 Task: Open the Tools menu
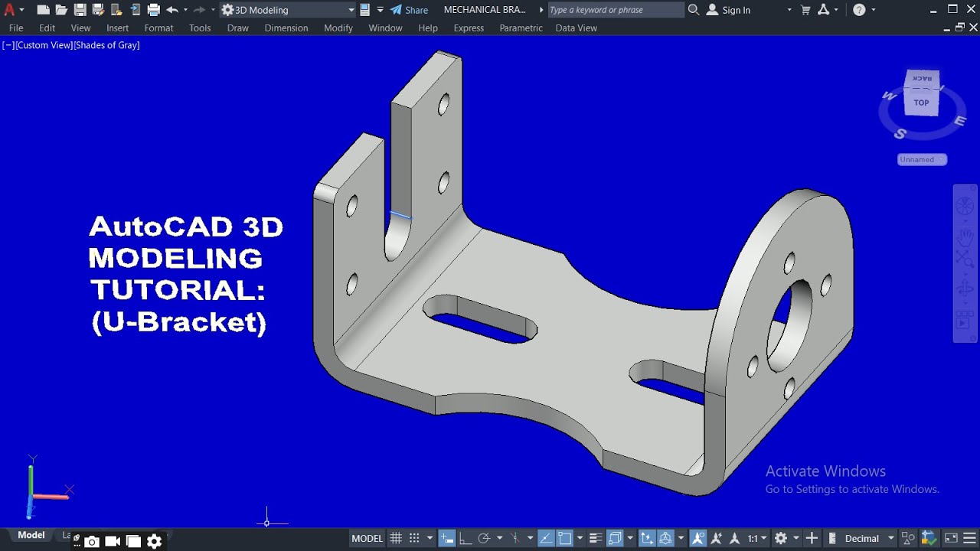click(x=200, y=28)
